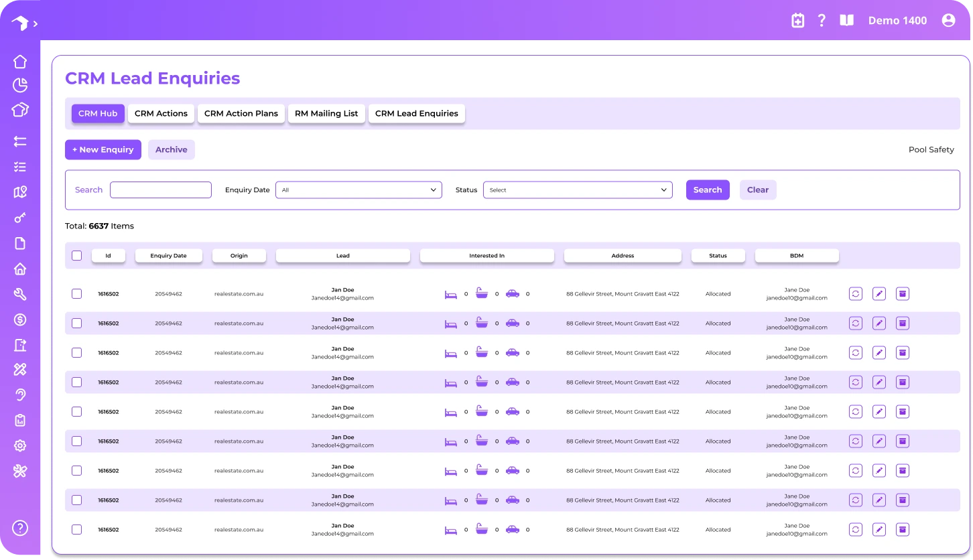973x560 pixels.
Task: Check the first enquiry row checkbox
Action: click(76, 293)
